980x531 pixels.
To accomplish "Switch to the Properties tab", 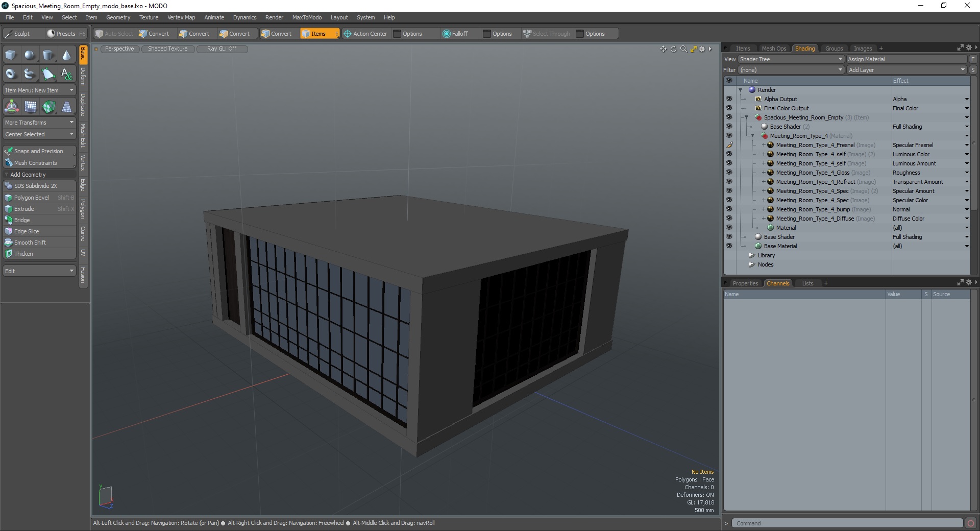I will pos(745,283).
